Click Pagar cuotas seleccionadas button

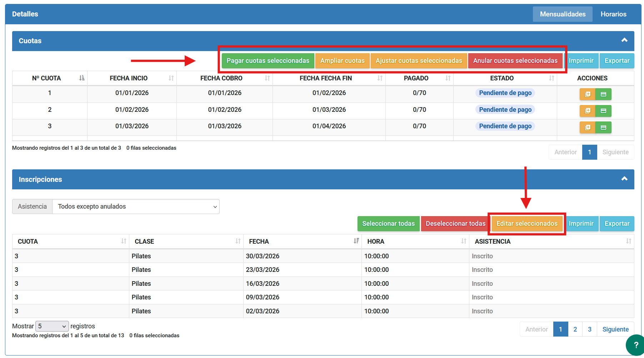(x=268, y=61)
